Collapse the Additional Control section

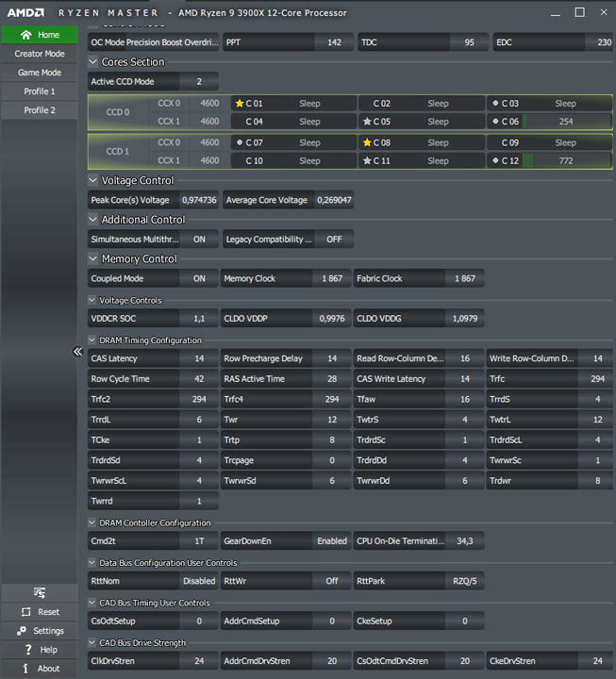[x=92, y=220]
